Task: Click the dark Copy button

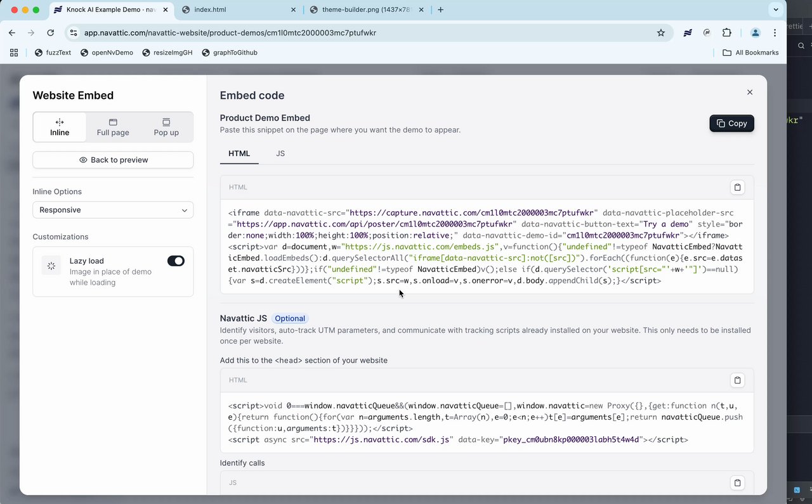Action: pos(731,123)
